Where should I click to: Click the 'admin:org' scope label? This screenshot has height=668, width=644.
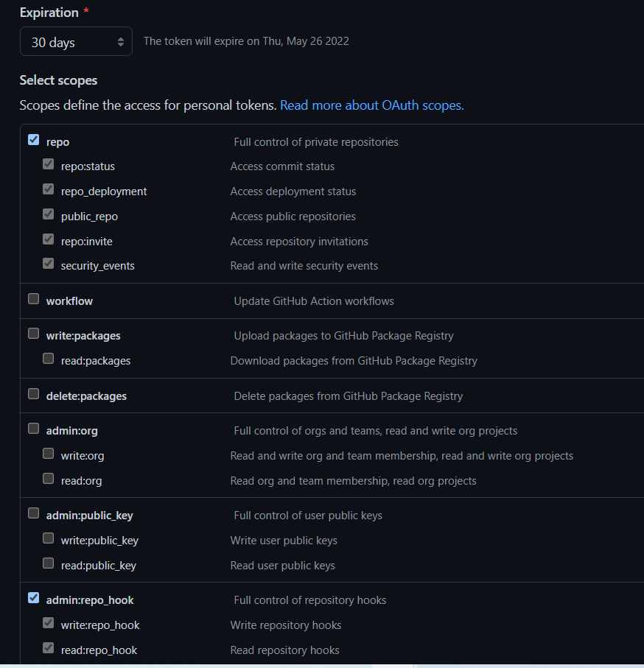[x=71, y=431]
